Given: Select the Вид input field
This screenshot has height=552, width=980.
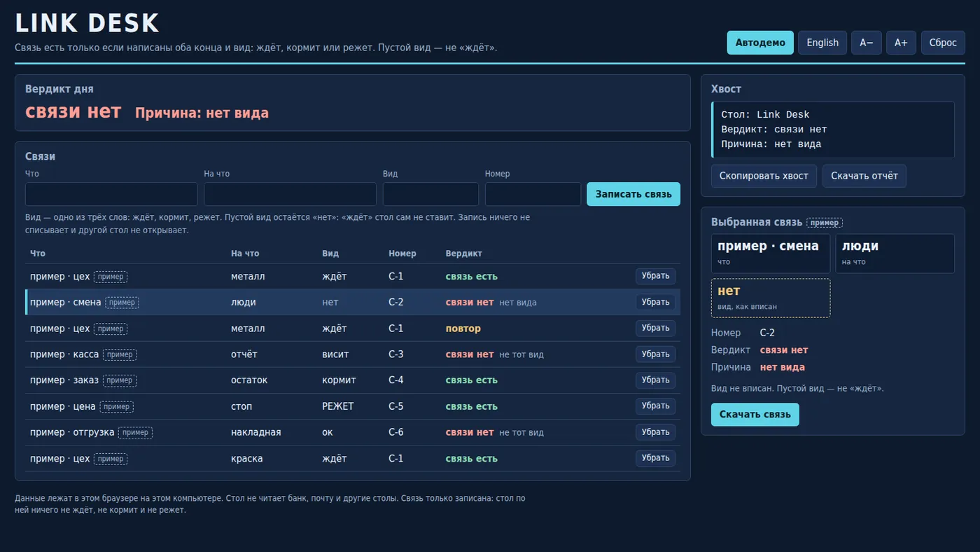Looking at the screenshot, I should pyautogui.click(x=430, y=194).
